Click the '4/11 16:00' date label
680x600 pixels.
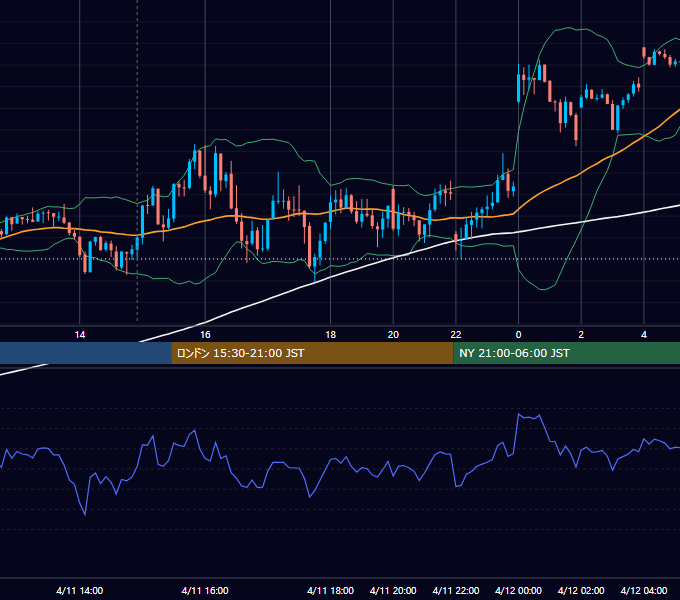205,590
